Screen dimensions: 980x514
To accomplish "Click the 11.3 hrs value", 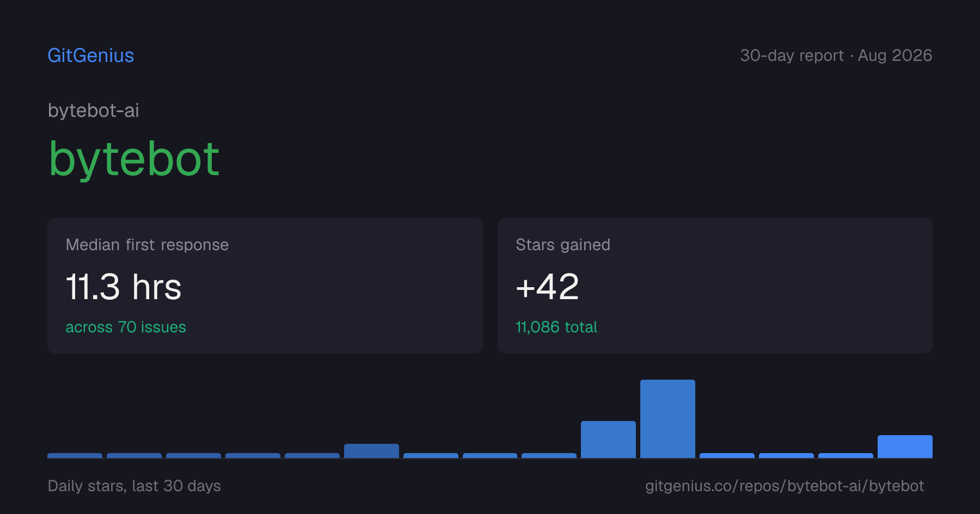I will 124,287.
